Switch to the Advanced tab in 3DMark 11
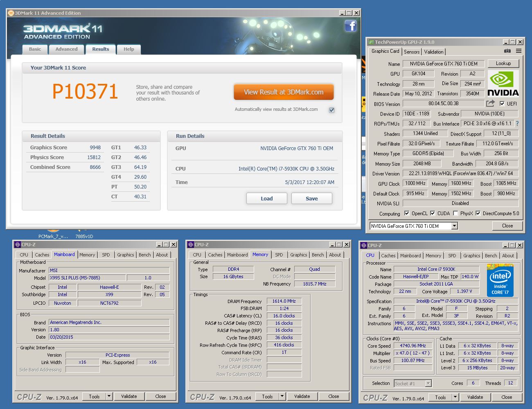This screenshot has height=409, width=532. pyautogui.click(x=66, y=49)
